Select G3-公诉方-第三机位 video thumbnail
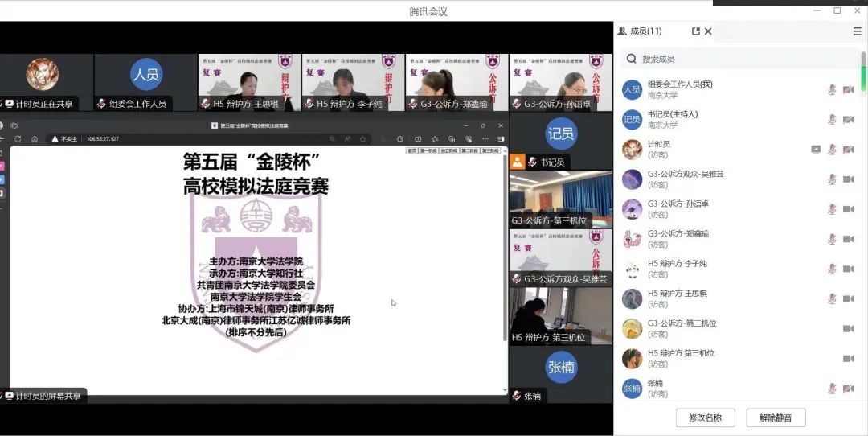Viewport: 868px width, 436px height. [560, 199]
